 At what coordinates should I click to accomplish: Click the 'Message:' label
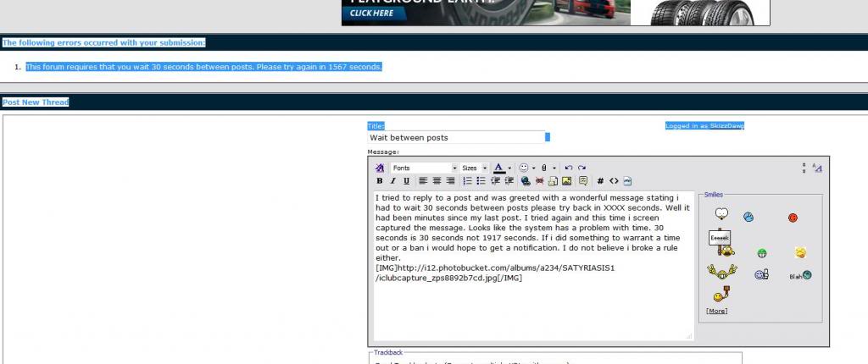(383, 152)
